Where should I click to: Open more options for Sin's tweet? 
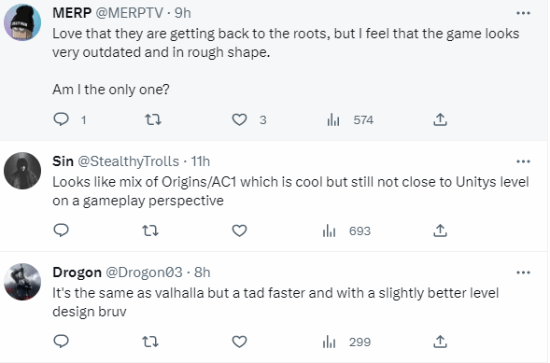(523, 162)
